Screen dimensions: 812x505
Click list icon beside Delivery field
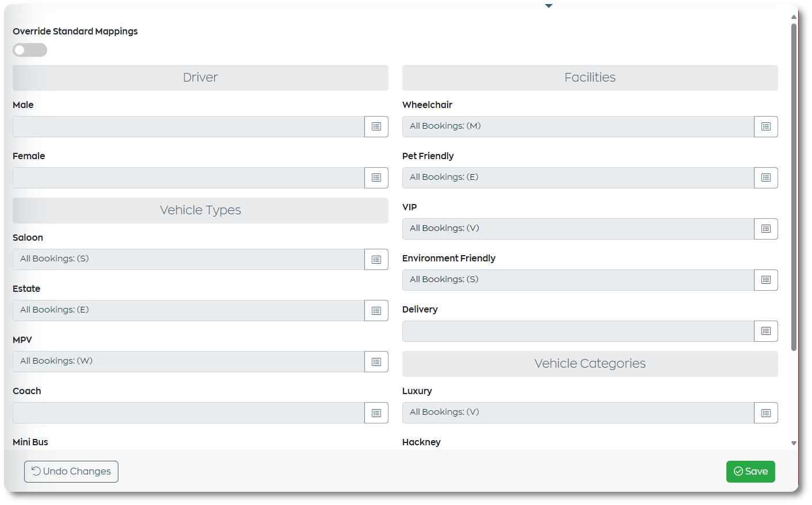pos(766,331)
